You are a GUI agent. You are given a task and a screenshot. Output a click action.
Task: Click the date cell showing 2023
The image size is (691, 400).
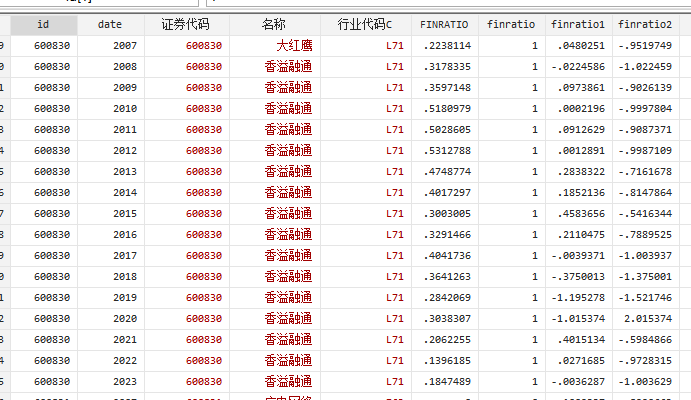point(125,382)
